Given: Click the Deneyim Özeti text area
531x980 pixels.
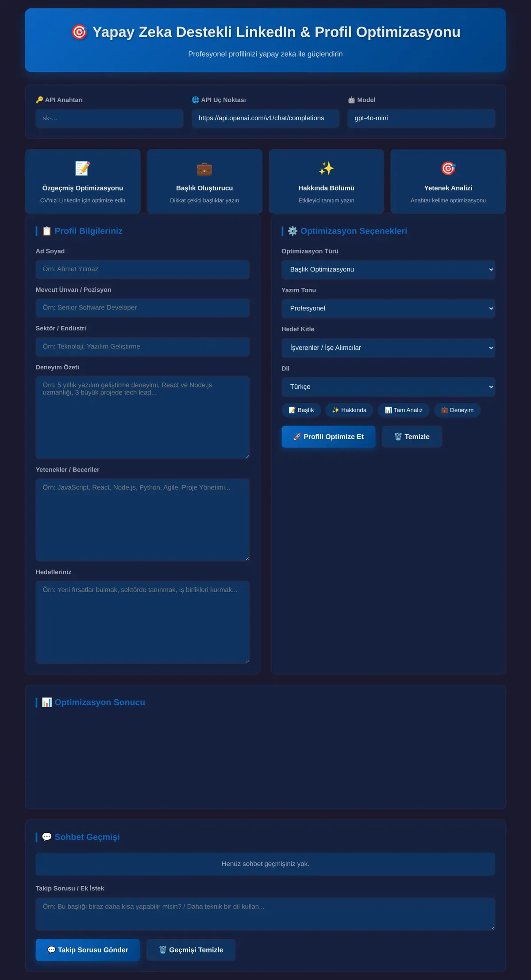Looking at the screenshot, I should point(142,417).
